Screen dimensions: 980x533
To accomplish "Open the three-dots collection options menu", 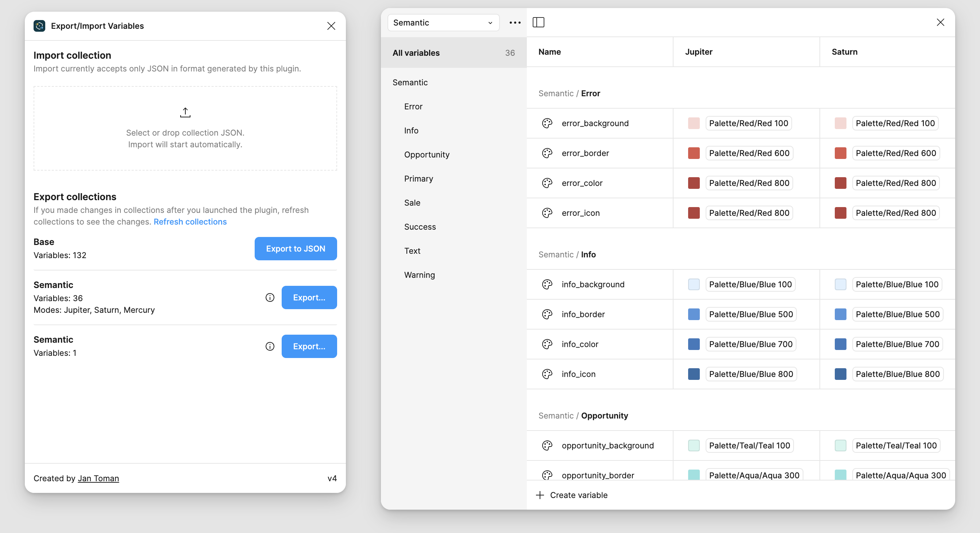I will click(515, 23).
